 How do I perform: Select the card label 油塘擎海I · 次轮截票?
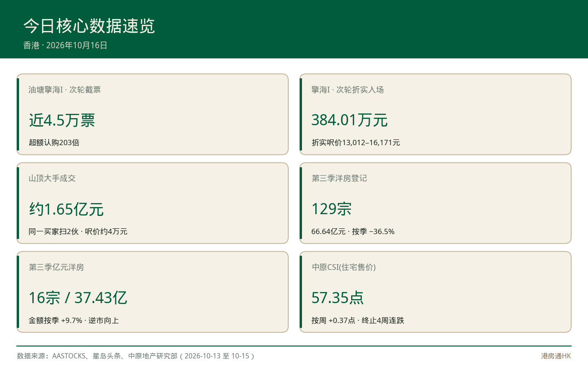click(x=65, y=90)
